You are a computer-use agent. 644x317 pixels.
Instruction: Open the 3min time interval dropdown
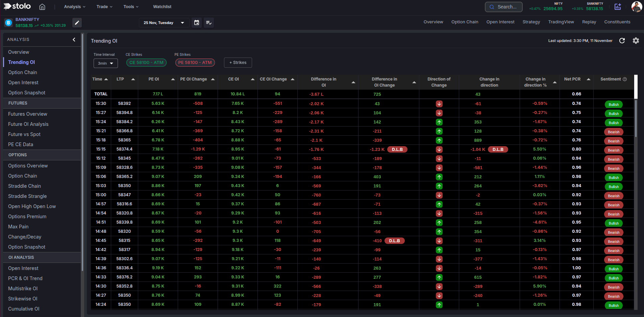pyautogui.click(x=105, y=63)
